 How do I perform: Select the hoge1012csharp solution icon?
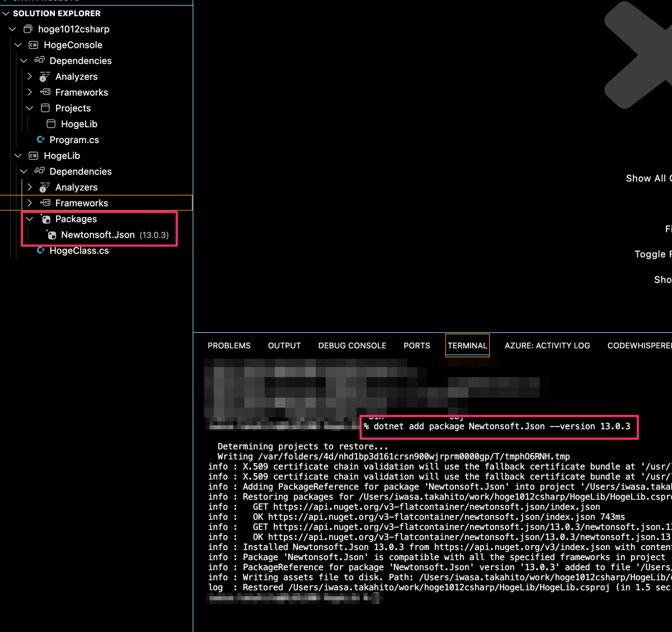tap(28, 29)
